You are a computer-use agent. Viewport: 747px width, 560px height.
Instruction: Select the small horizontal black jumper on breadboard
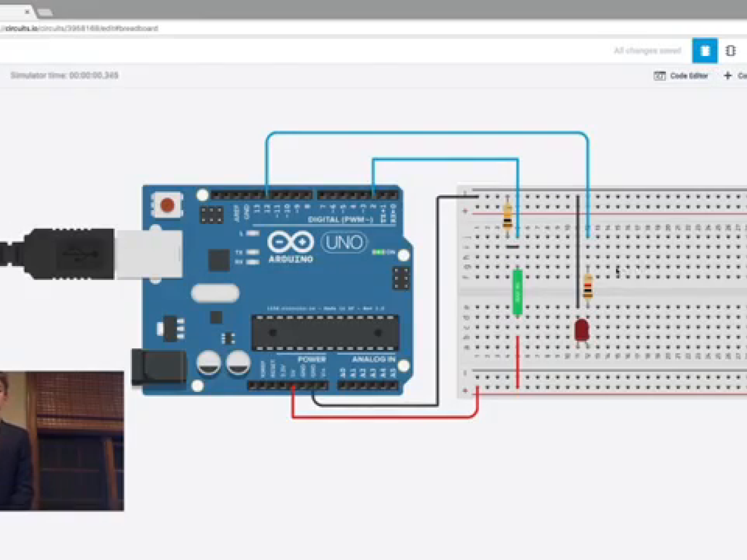[x=512, y=247]
